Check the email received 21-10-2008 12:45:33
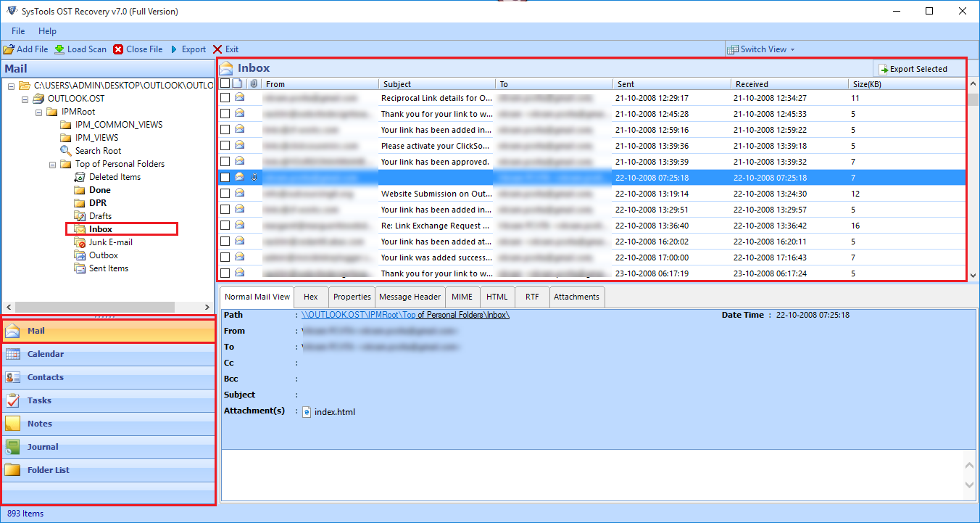This screenshot has width=980, height=523. click(225, 113)
